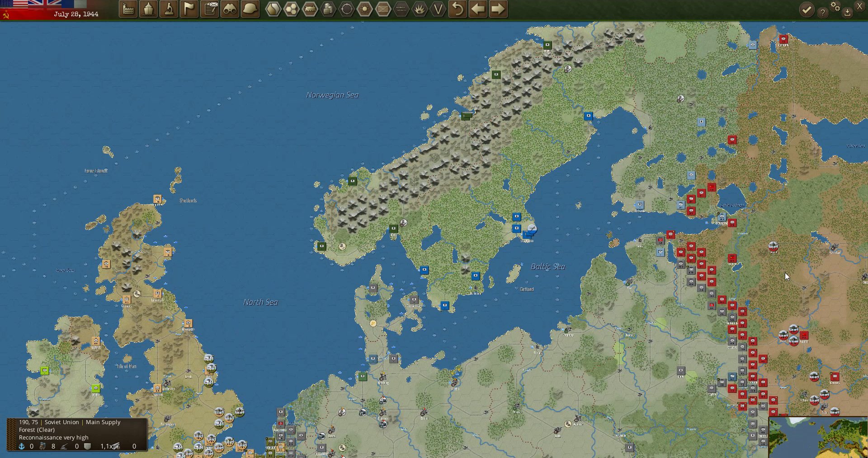
Task: Click the Reconnaissance very high text
Action: (x=54, y=437)
